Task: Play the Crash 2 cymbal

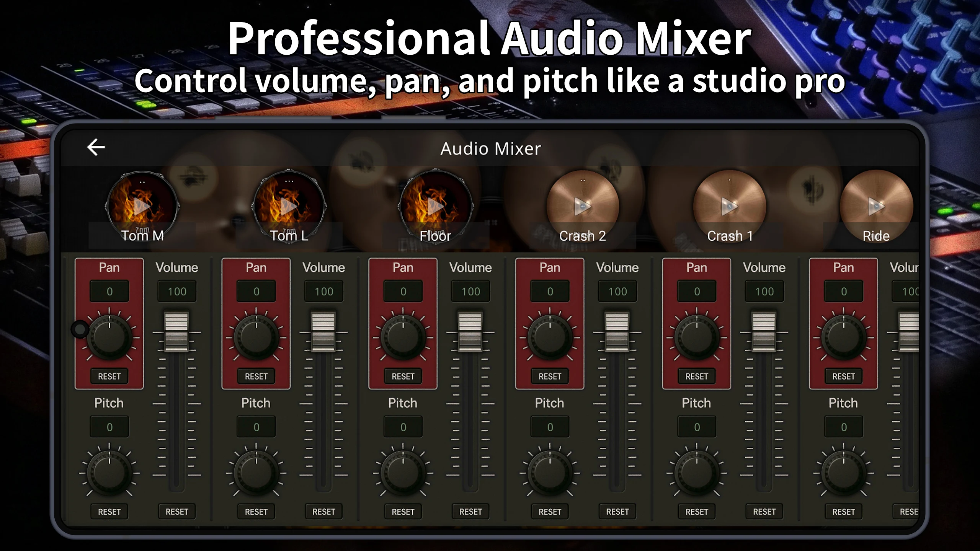Action: pyautogui.click(x=582, y=207)
